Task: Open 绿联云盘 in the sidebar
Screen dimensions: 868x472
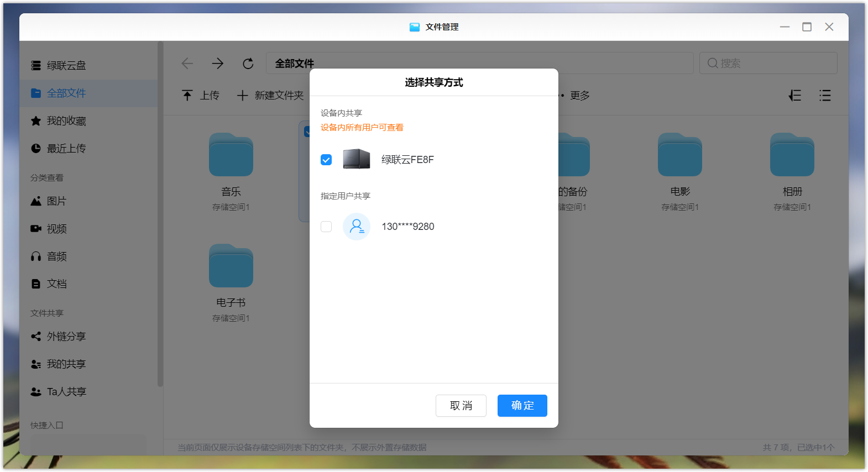Action: [66, 66]
